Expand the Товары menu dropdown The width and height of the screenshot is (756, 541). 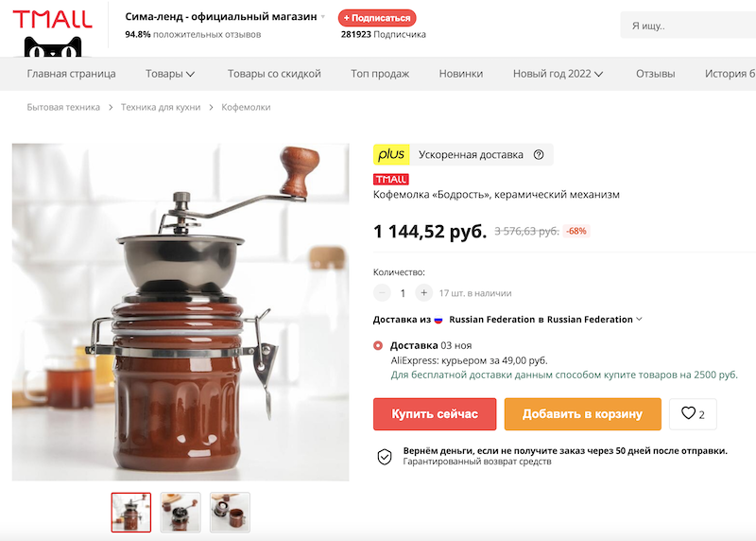click(x=170, y=74)
